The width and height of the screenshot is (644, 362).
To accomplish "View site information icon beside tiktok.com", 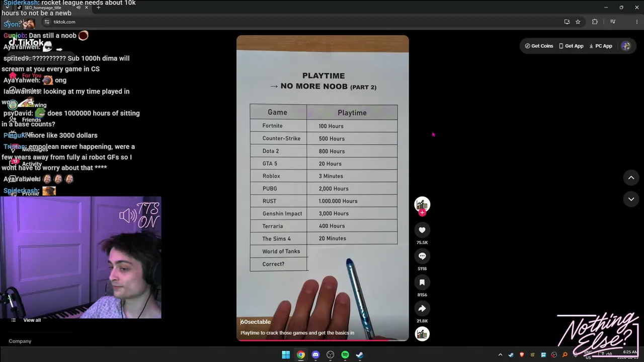I will coord(47,22).
